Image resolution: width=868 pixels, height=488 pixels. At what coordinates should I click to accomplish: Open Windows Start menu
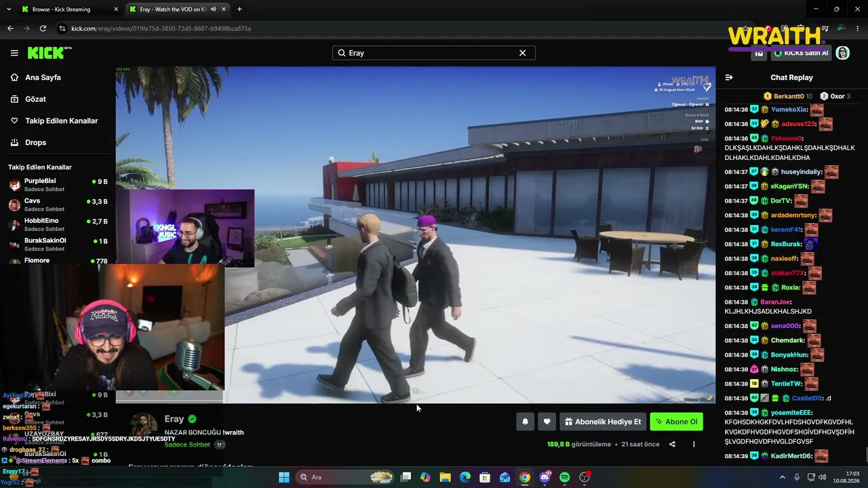point(284,477)
